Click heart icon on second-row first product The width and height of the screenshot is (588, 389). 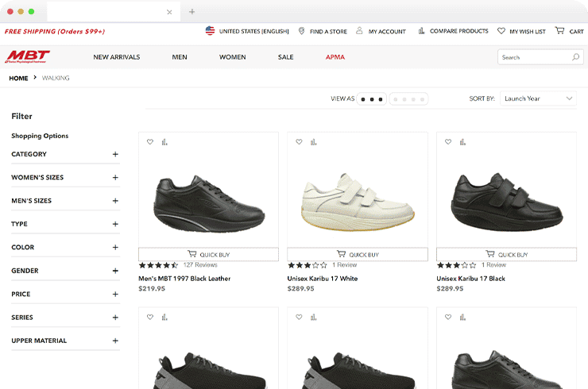coord(150,317)
